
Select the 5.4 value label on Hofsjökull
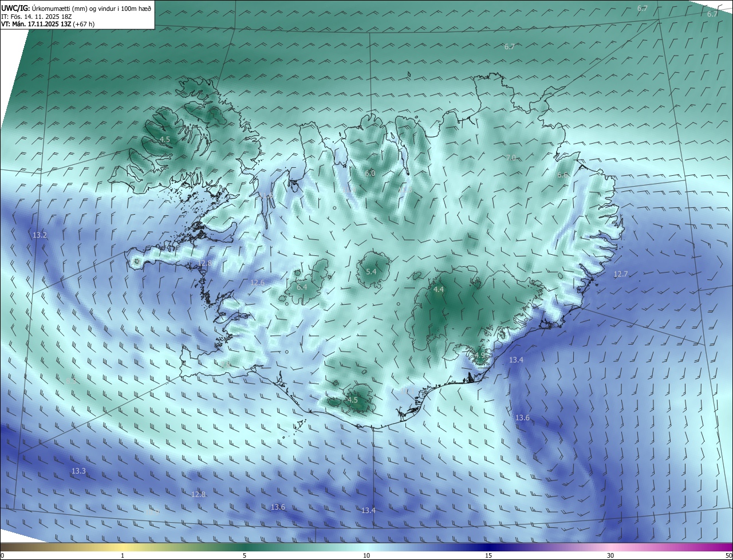[x=371, y=271]
